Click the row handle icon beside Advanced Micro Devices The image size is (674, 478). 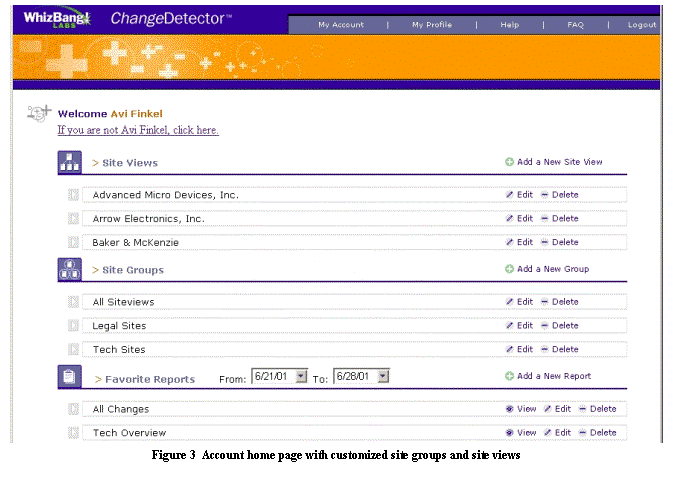(x=73, y=195)
